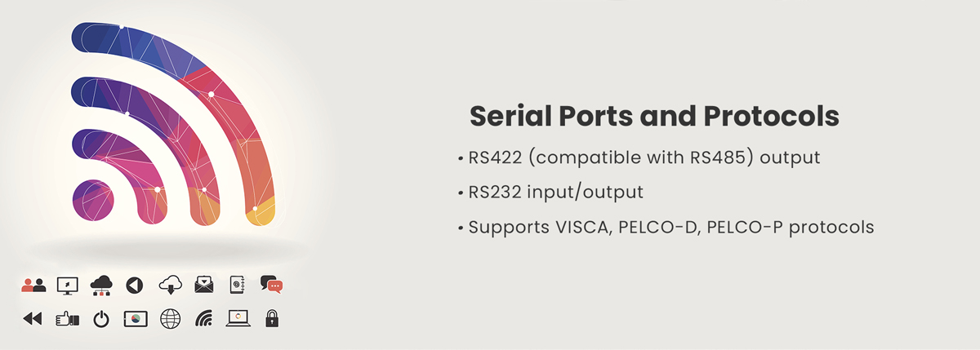Click the two-people users icon
The width and height of the screenshot is (980, 350).
(x=33, y=285)
